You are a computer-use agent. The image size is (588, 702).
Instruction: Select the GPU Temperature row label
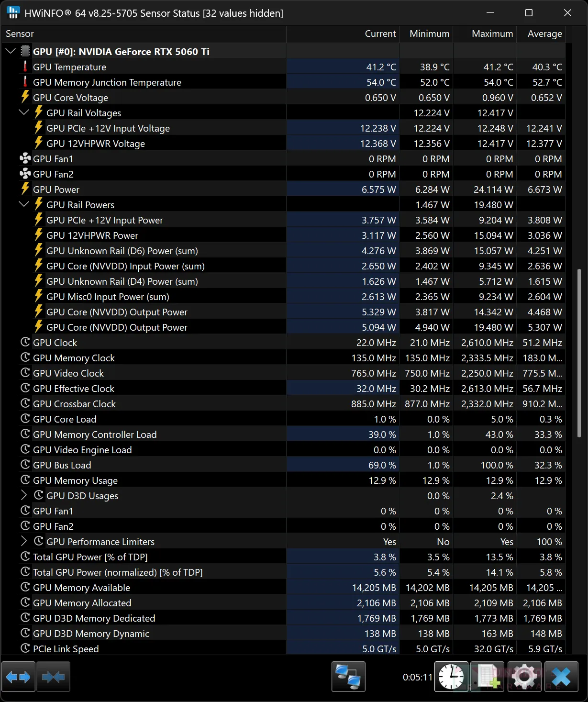click(69, 67)
